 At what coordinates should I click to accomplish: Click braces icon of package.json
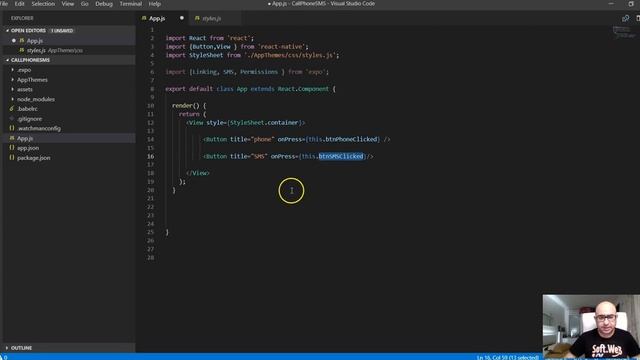tap(11, 158)
